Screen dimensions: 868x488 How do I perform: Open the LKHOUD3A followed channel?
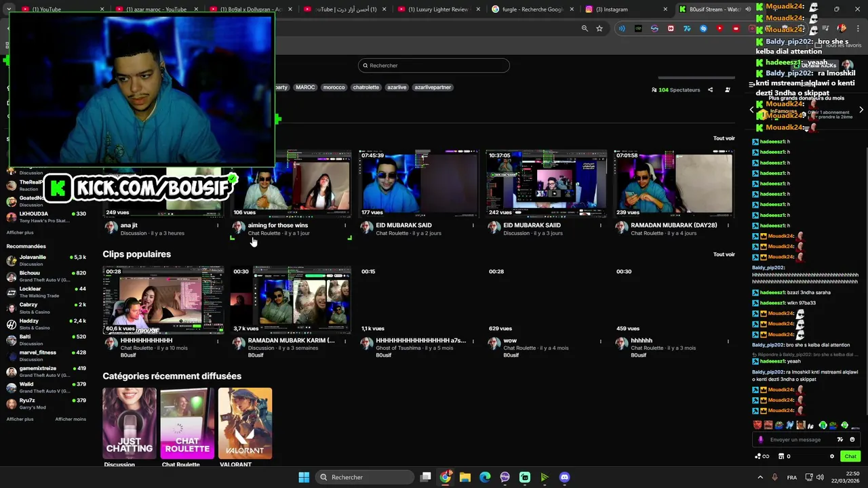click(x=46, y=217)
